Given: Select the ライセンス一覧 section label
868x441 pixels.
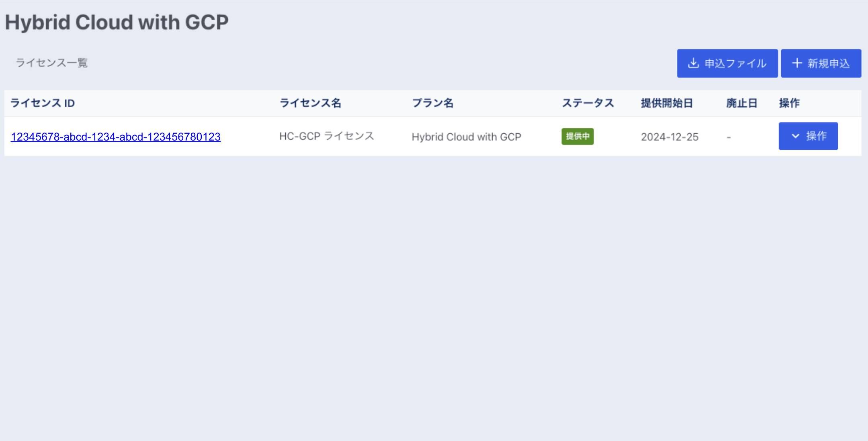Looking at the screenshot, I should coord(51,63).
